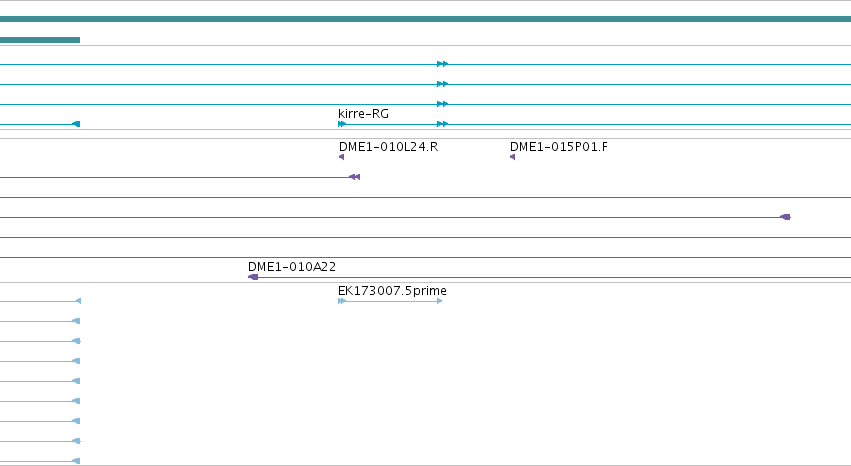Select the DME1-015P01.F feature label

[x=559, y=147]
